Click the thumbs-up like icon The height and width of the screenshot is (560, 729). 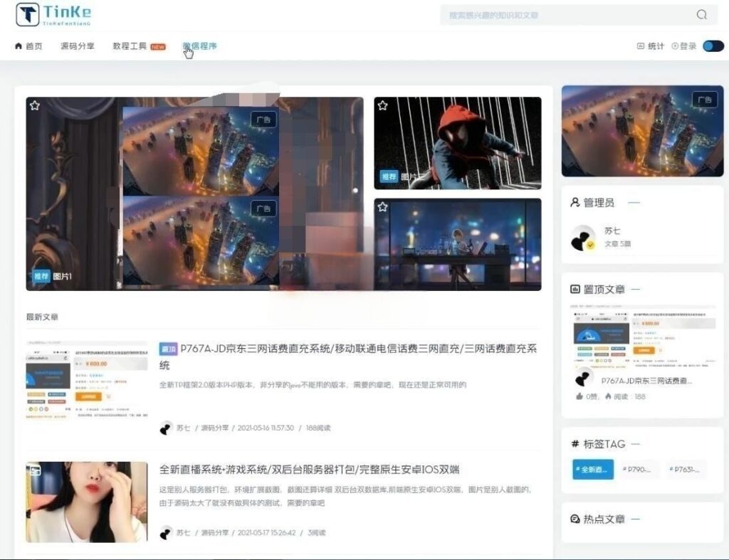coord(579,396)
